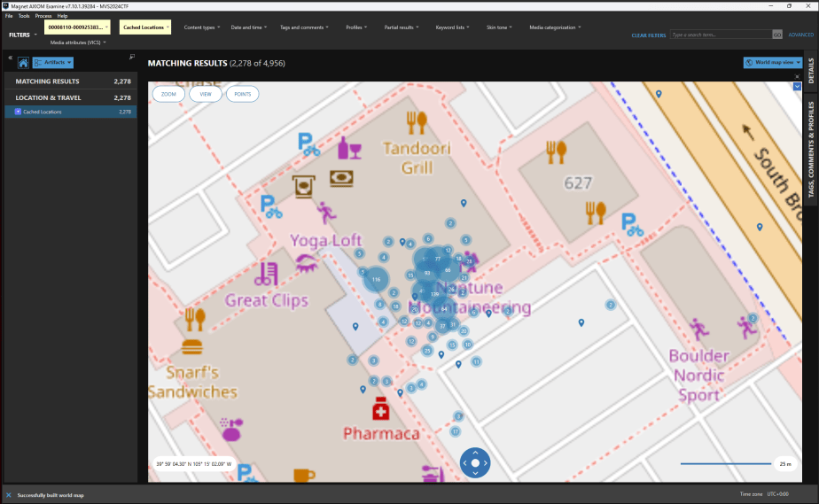The height and width of the screenshot is (504, 819).
Task: Open the Process menu
Action: pyautogui.click(x=43, y=16)
